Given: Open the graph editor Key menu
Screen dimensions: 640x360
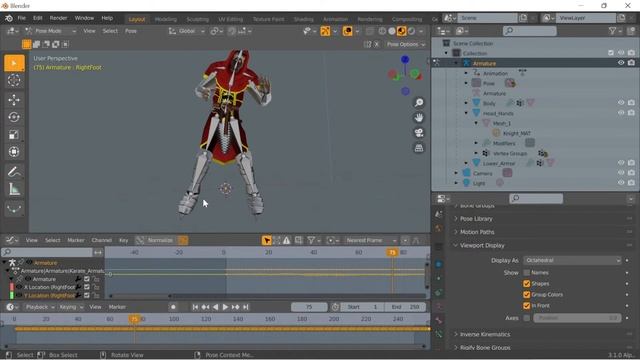Looking at the screenshot, I should coord(124,240).
